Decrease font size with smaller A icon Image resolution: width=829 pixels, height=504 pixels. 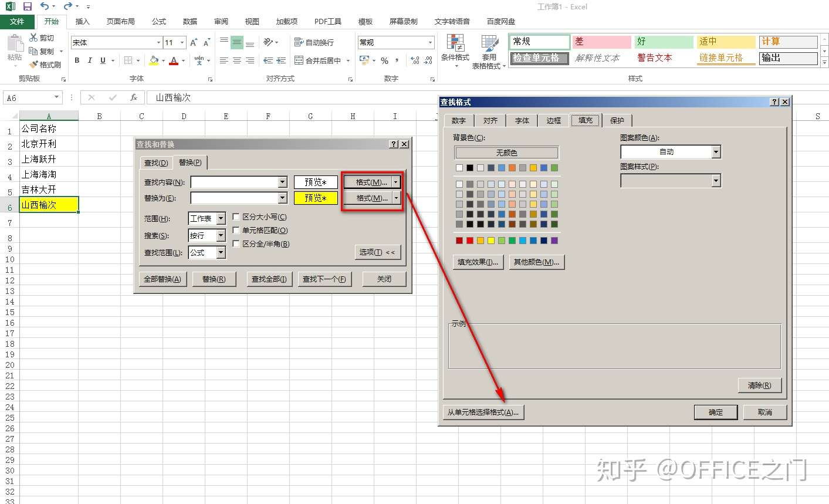(207, 42)
